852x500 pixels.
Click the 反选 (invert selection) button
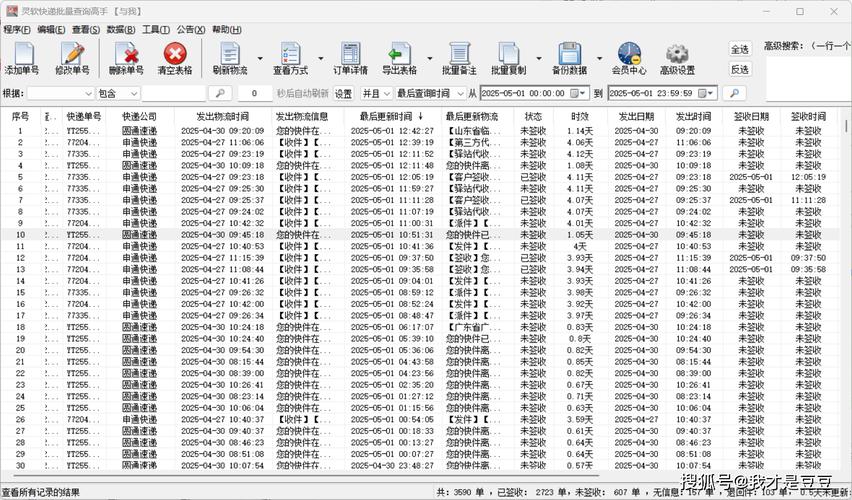point(740,69)
